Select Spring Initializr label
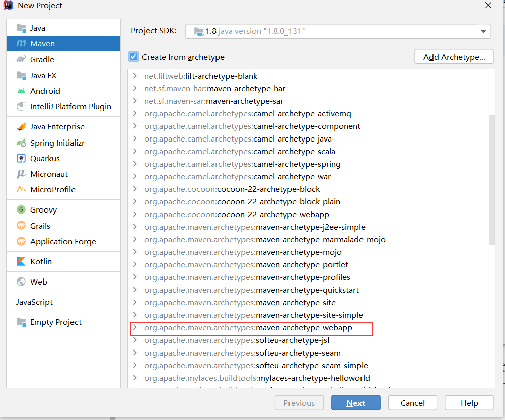Screen dimensions: 505x420 click(x=57, y=143)
